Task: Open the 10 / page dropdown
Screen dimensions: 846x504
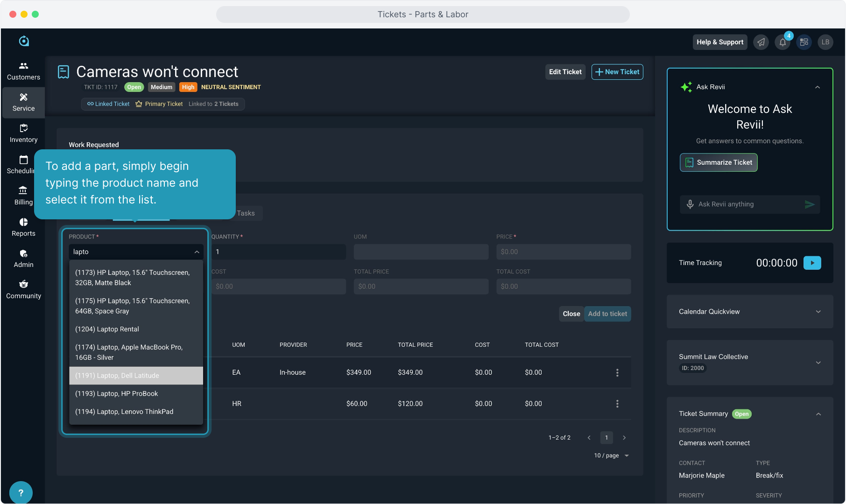Action: tap(612, 455)
